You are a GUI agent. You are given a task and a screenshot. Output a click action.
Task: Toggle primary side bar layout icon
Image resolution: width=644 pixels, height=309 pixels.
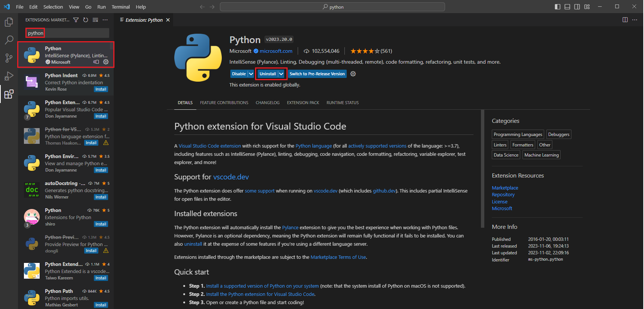click(558, 7)
